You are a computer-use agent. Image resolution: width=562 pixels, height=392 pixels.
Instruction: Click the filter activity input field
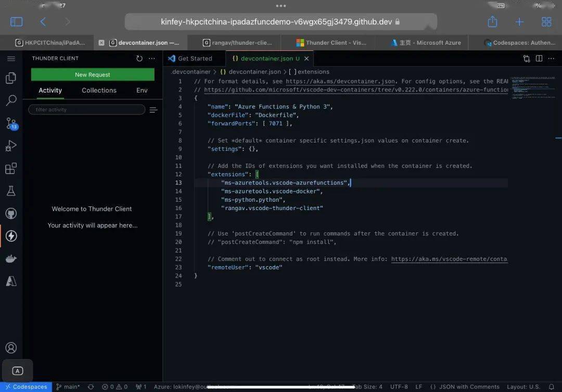click(x=86, y=109)
